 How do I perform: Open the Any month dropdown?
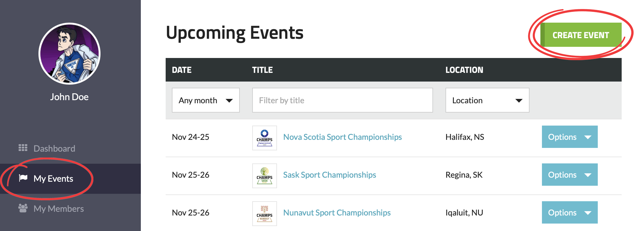206,100
